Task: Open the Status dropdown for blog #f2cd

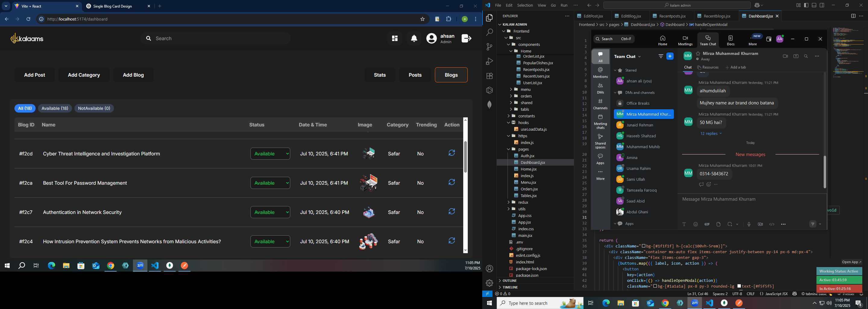Action: click(270, 154)
